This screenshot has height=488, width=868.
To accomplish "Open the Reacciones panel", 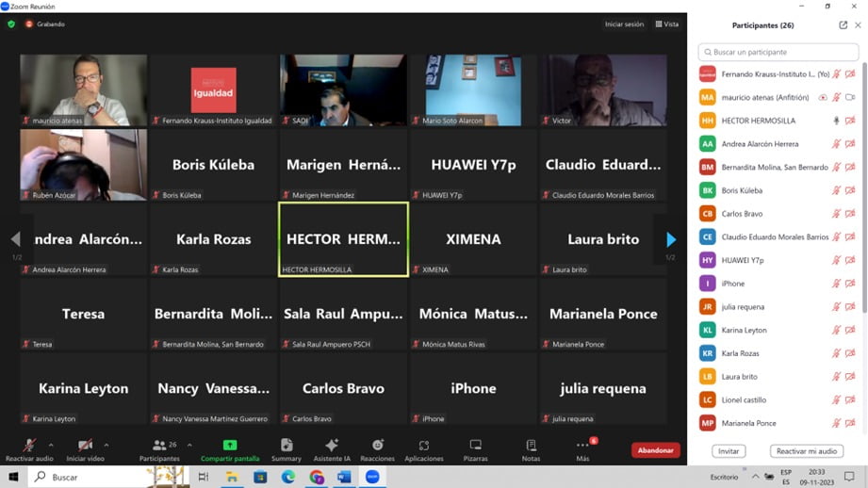I will click(377, 449).
